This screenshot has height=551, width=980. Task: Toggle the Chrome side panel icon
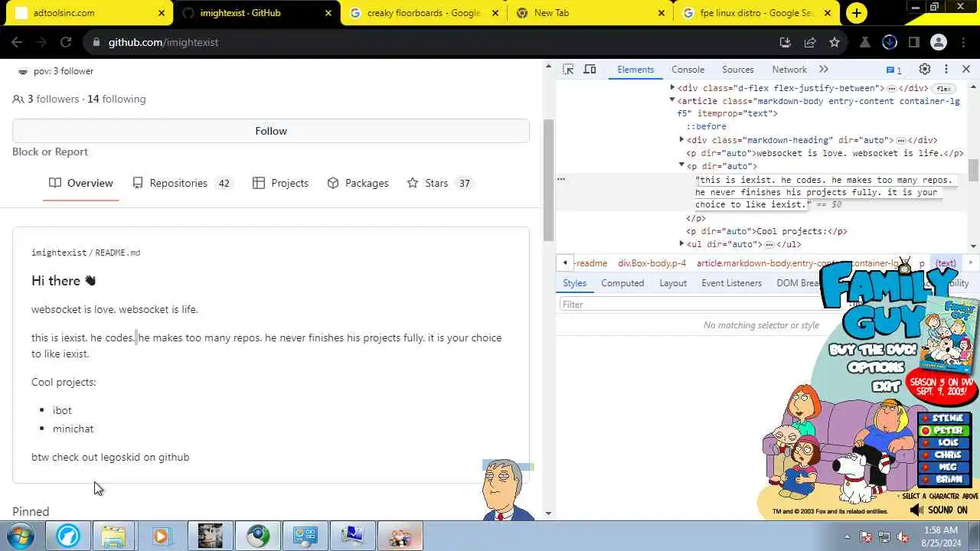pyautogui.click(x=914, y=42)
